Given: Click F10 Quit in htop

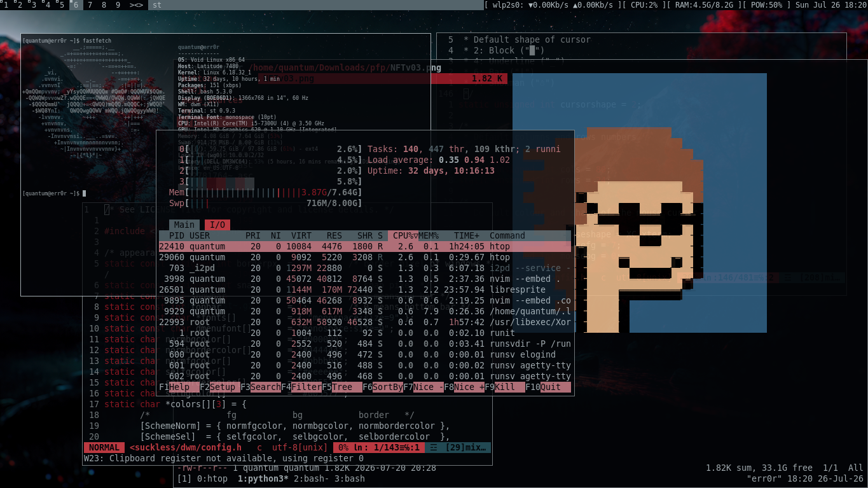Looking at the screenshot, I should pos(548,387).
